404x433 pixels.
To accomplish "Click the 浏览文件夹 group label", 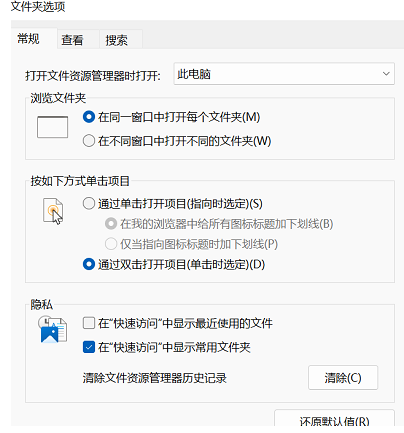I will 58,98.
